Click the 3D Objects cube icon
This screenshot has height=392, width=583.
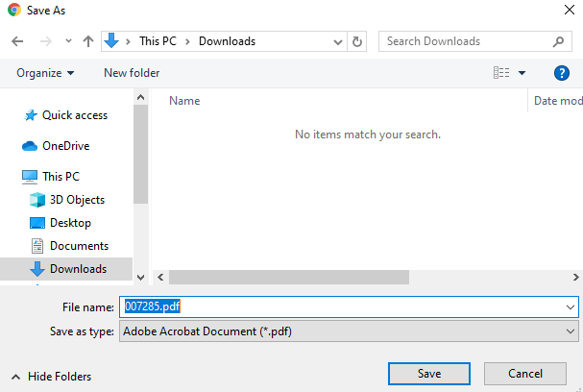[x=37, y=200]
